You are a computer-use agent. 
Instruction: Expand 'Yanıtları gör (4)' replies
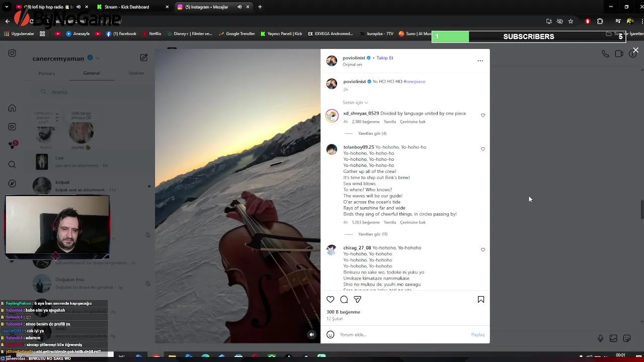pyautogui.click(x=372, y=134)
